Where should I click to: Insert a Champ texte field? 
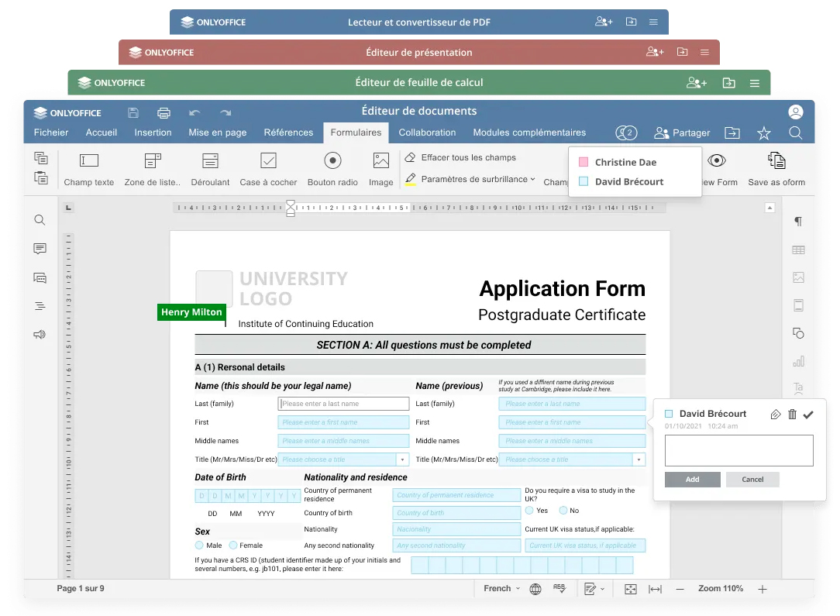pos(89,169)
